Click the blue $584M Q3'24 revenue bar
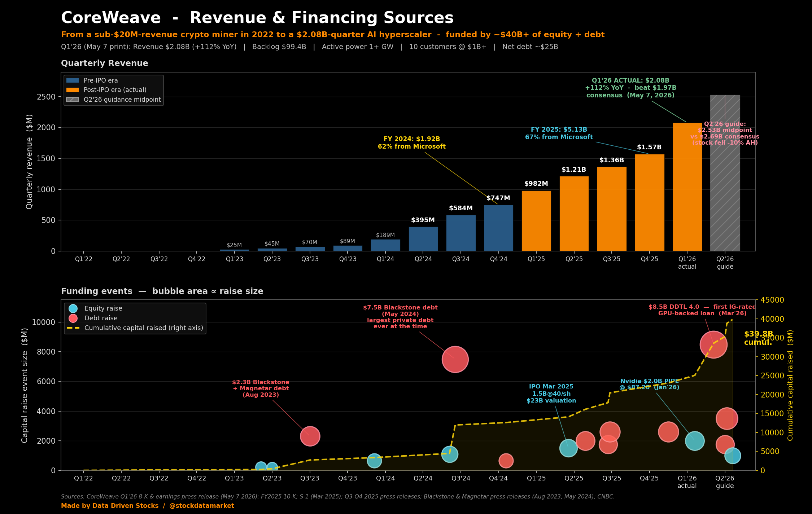The width and height of the screenshot is (812, 514). point(461,233)
